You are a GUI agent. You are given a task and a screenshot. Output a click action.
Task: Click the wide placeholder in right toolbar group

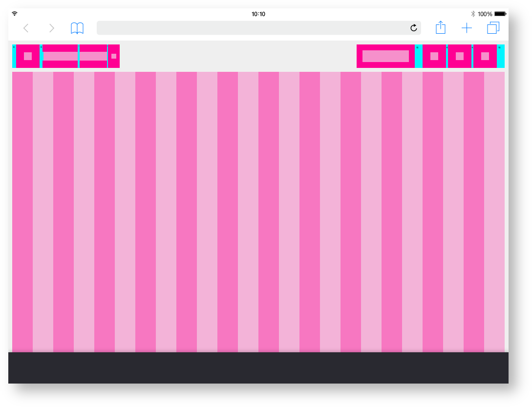click(385, 56)
